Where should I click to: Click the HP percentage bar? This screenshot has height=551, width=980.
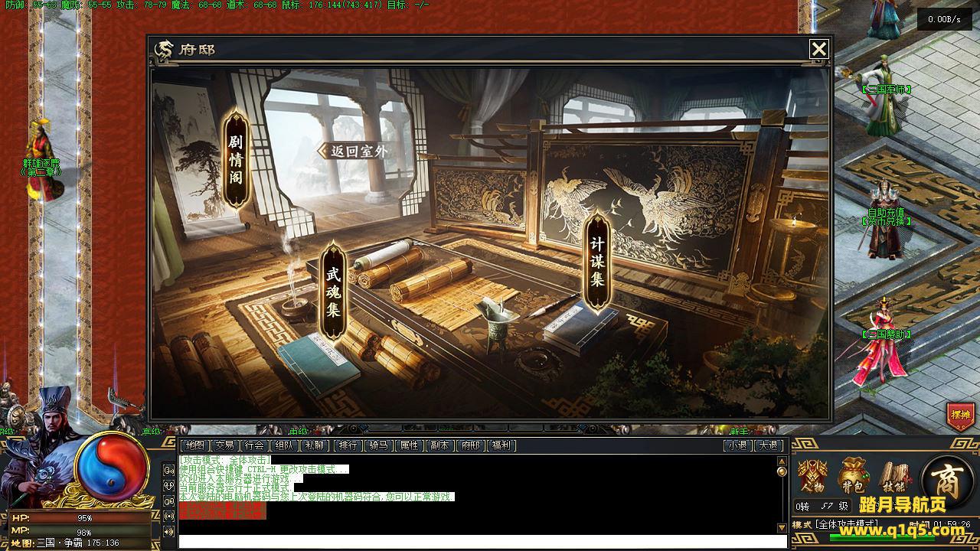point(80,519)
